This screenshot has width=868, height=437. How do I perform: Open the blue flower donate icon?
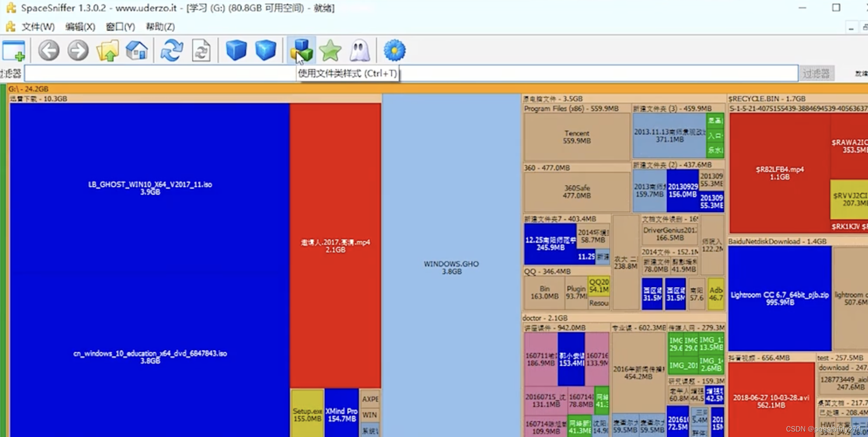[x=394, y=51]
